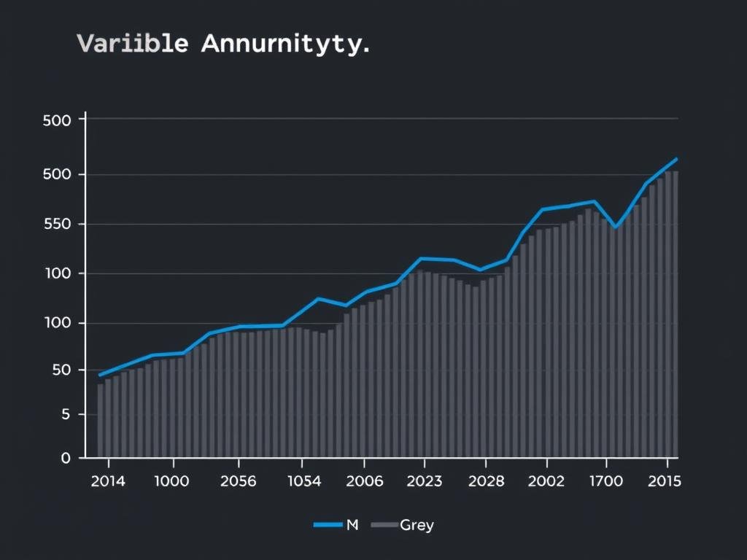Click the dip in blue line near 1700

point(616,227)
